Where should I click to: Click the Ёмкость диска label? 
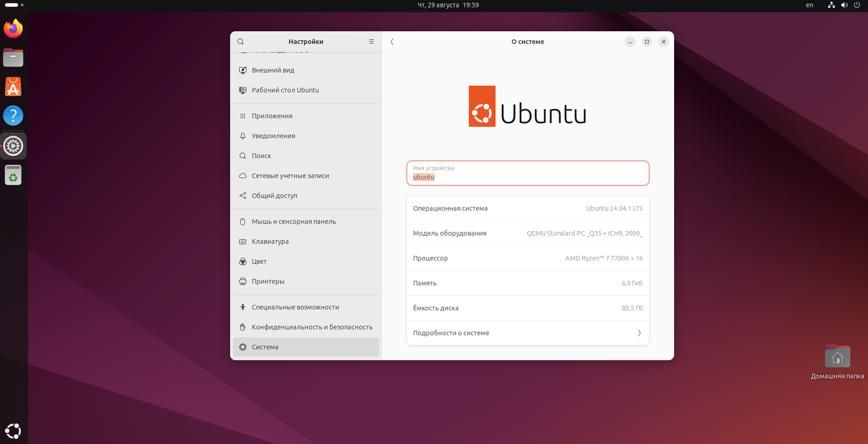436,308
